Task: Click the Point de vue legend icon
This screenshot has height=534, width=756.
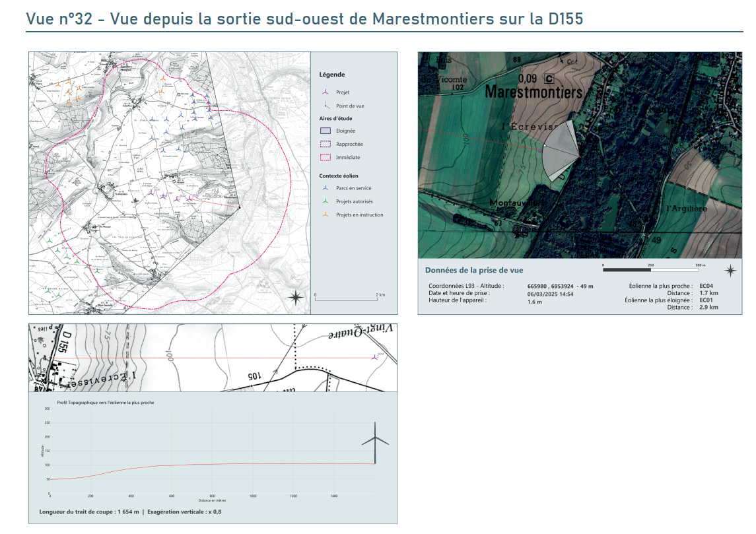Action: point(325,106)
